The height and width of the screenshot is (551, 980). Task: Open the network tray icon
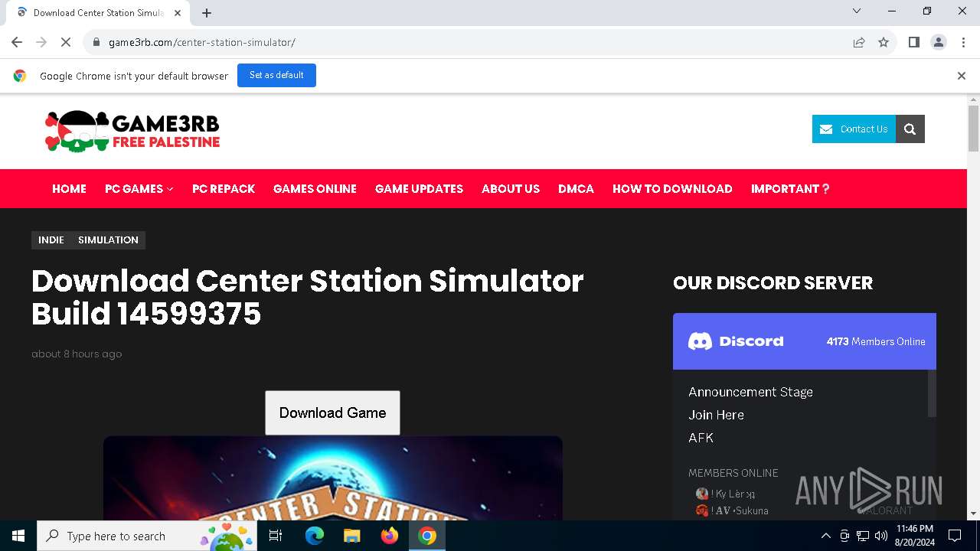coord(863,536)
